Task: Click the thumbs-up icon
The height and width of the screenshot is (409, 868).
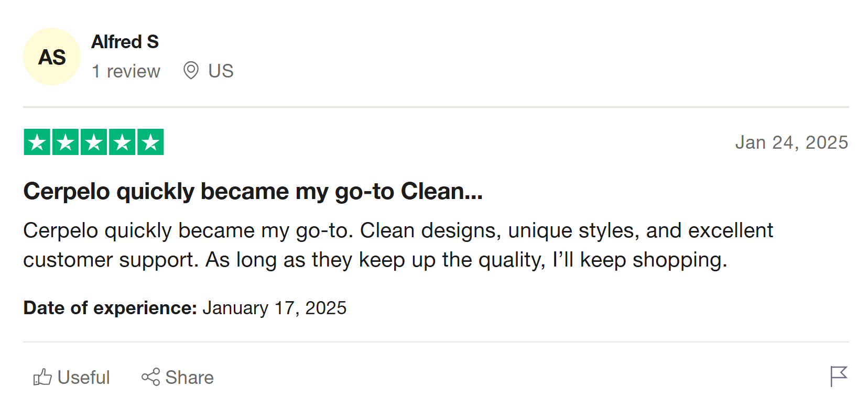Action: click(x=42, y=377)
